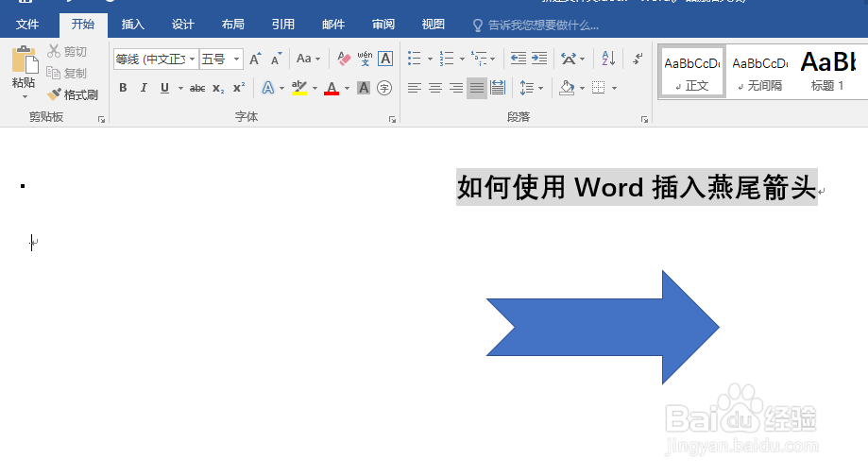This screenshot has width=868, height=476.
Task: Open the Clipboard dialog launcher
Action: point(101,119)
